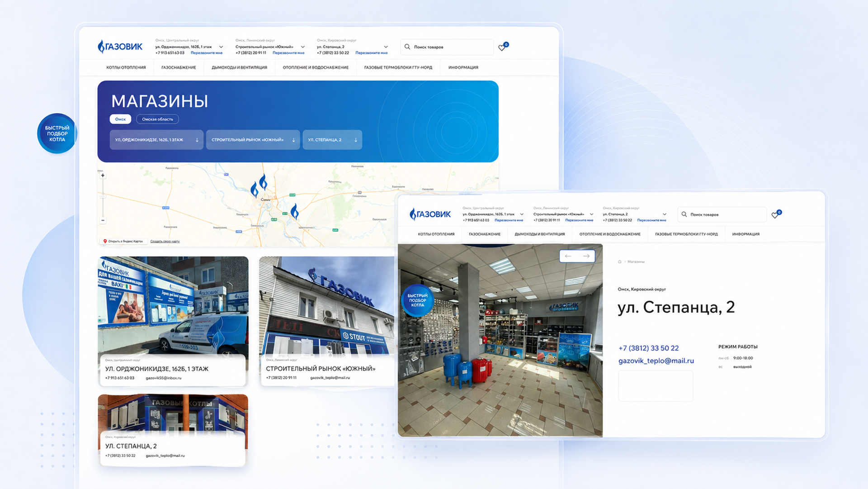Expand the Строительный рынок «Южный» dropdown on store detail header
868x489 pixels.
(x=591, y=214)
